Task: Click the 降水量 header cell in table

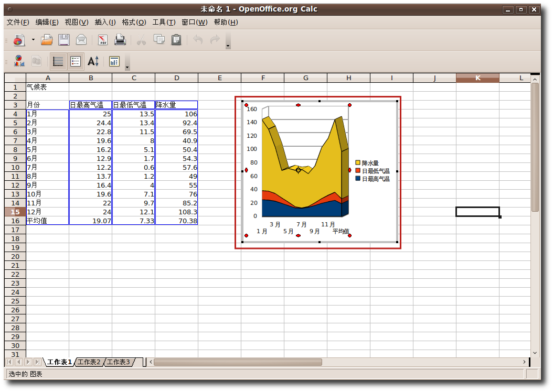Action: click(176, 105)
